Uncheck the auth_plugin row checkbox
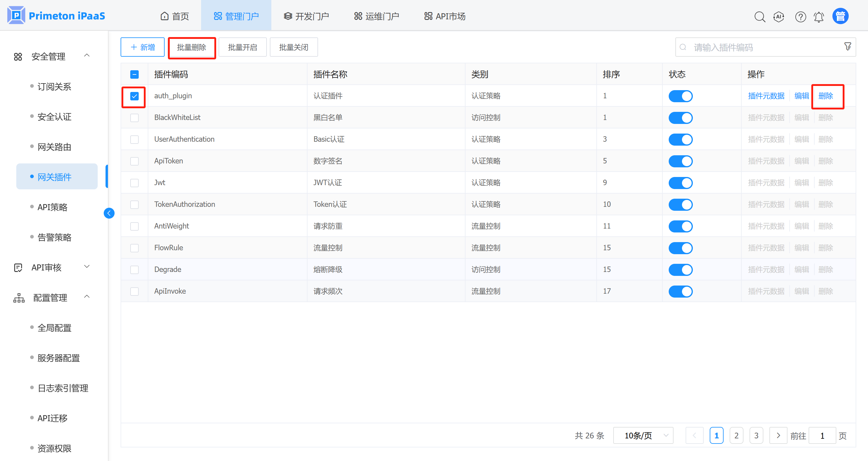 [x=134, y=96]
